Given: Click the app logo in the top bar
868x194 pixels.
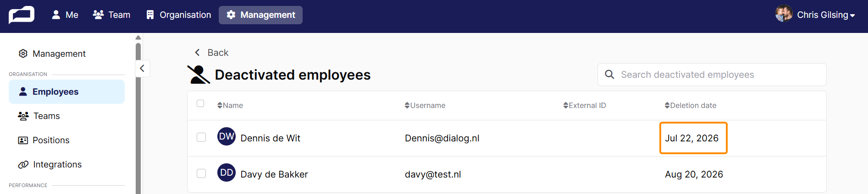Looking at the screenshot, I should coord(22,15).
